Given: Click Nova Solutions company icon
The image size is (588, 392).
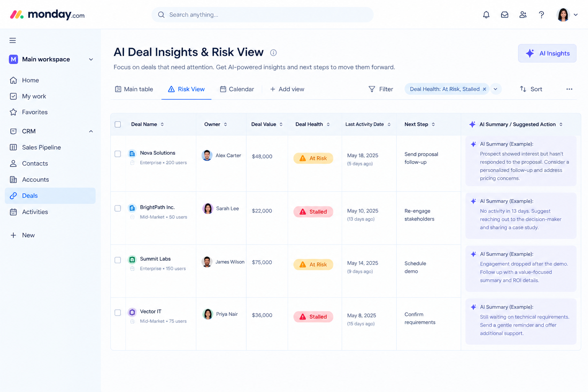Looking at the screenshot, I should click(132, 154).
